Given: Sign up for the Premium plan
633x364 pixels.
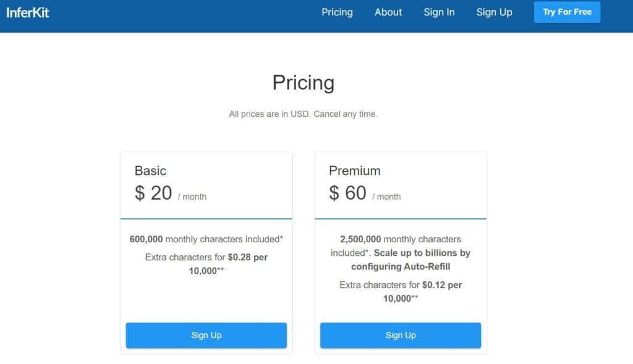Looking at the screenshot, I should pyautogui.click(x=401, y=335).
